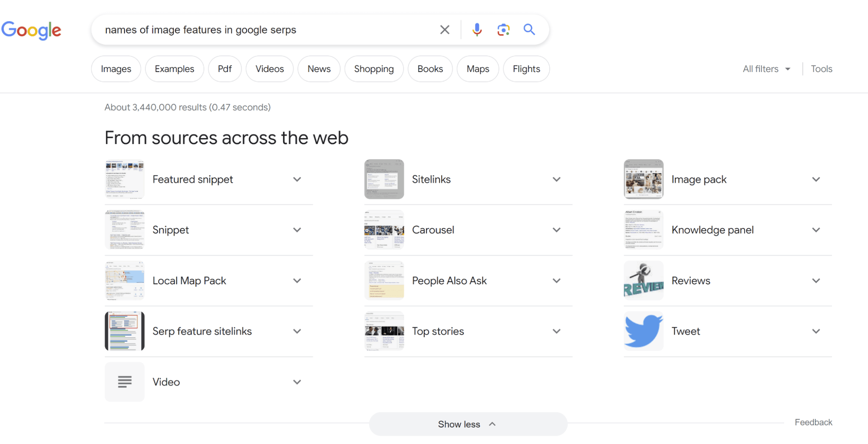This screenshot has width=868, height=444.
Task: Click into the search input field
Action: 261,30
